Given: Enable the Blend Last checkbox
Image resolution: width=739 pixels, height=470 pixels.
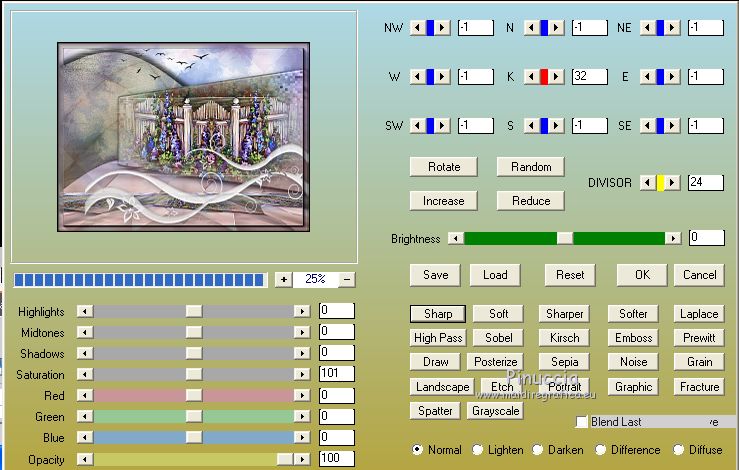Looking at the screenshot, I should point(582,422).
